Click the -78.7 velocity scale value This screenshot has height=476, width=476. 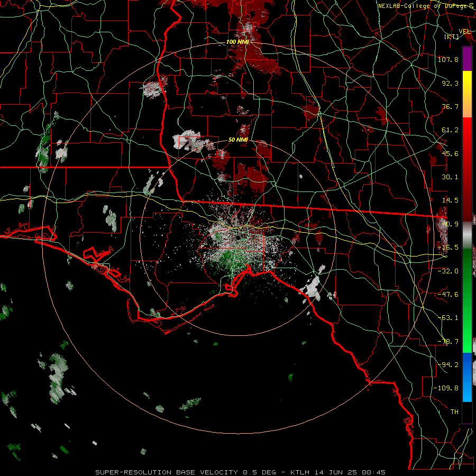[448, 342]
